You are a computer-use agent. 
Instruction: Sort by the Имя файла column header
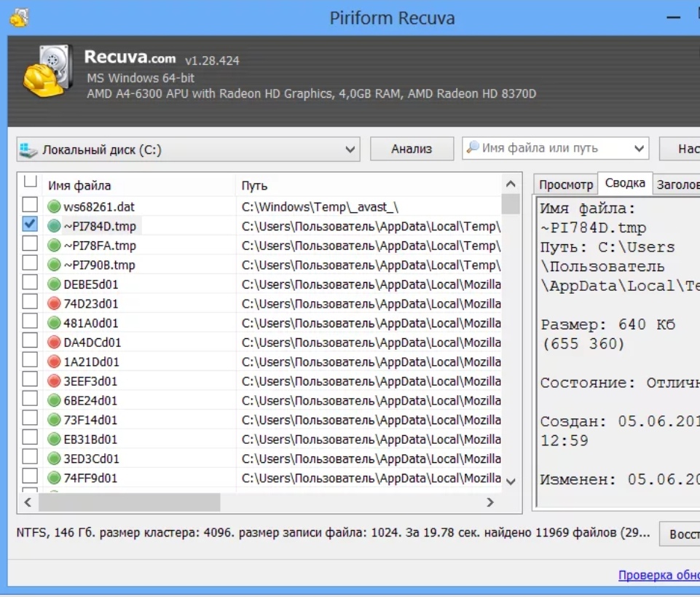point(139,185)
